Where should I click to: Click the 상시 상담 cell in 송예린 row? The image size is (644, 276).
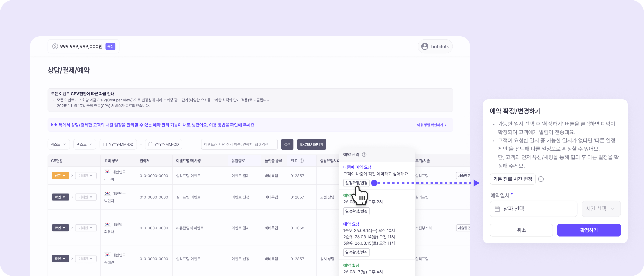pos(327,259)
